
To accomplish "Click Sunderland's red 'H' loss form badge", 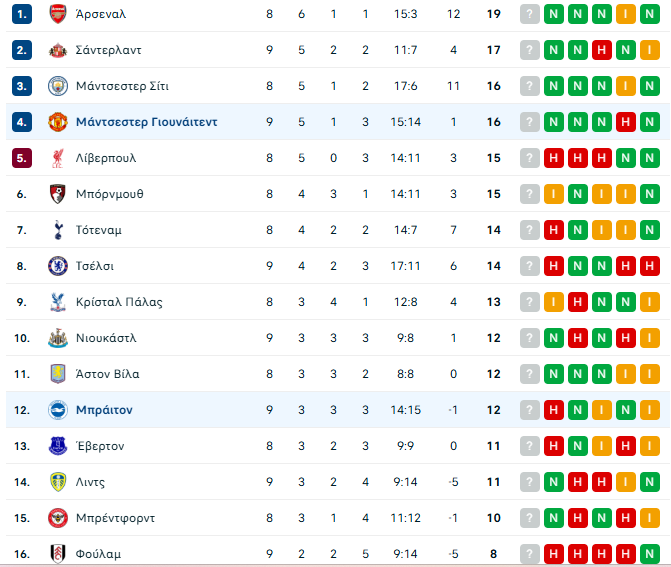I will 601,50.
